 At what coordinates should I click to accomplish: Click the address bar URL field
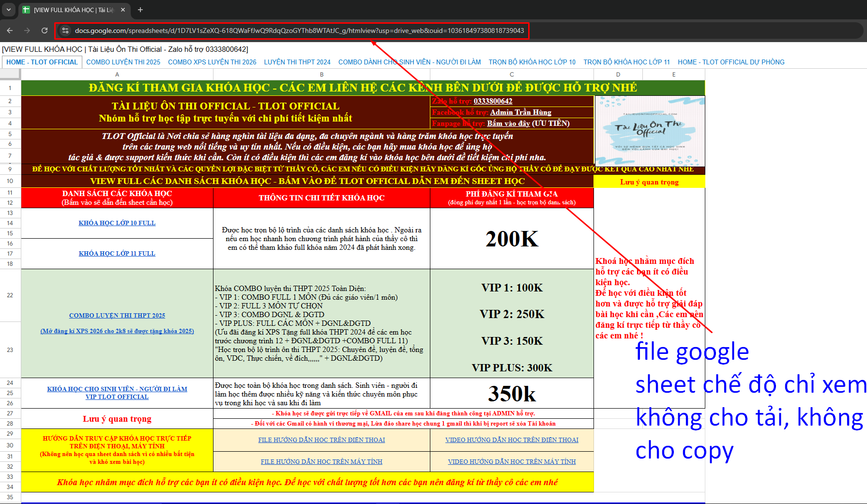[x=299, y=31]
